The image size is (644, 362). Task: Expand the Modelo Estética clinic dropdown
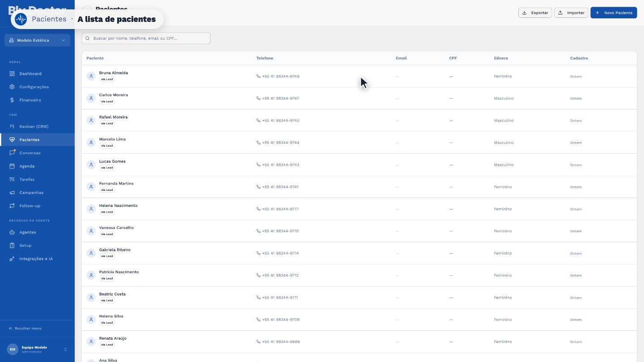pos(38,40)
